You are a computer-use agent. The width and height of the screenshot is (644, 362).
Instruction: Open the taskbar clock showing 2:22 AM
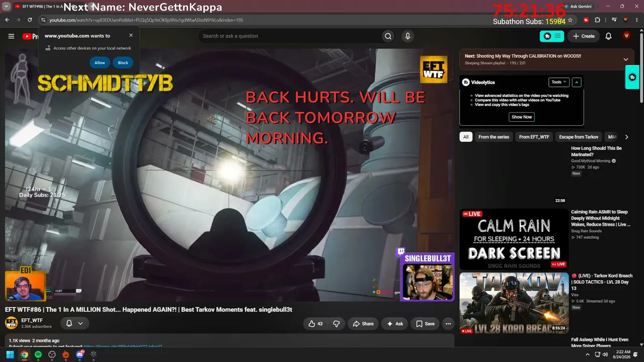pos(623,355)
